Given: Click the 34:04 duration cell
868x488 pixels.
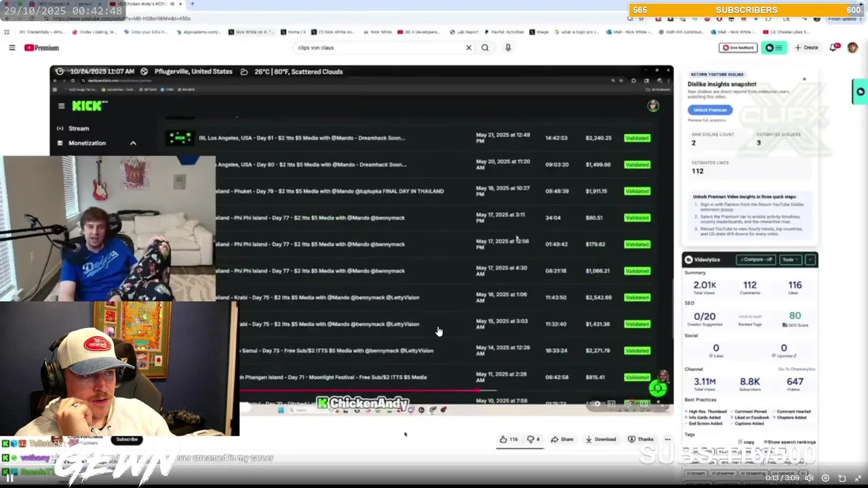Looking at the screenshot, I should pyautogui.click(x=554, y=218).
